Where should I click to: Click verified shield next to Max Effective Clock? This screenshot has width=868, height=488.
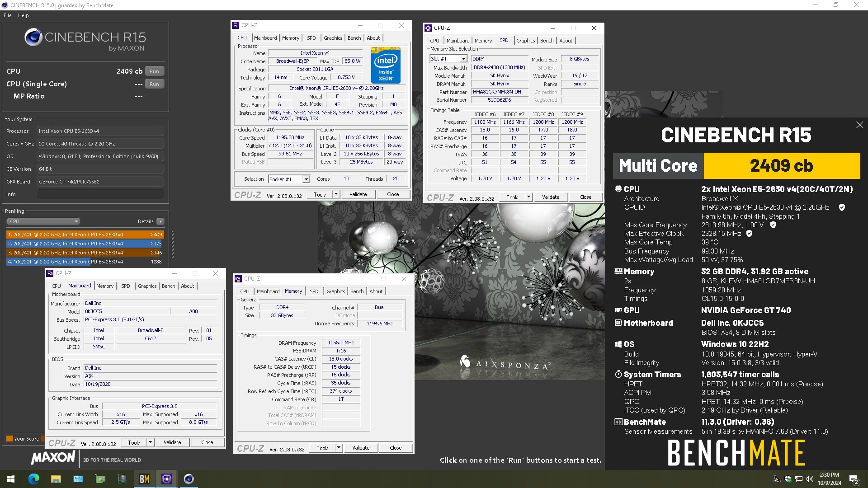pos(749,234)
